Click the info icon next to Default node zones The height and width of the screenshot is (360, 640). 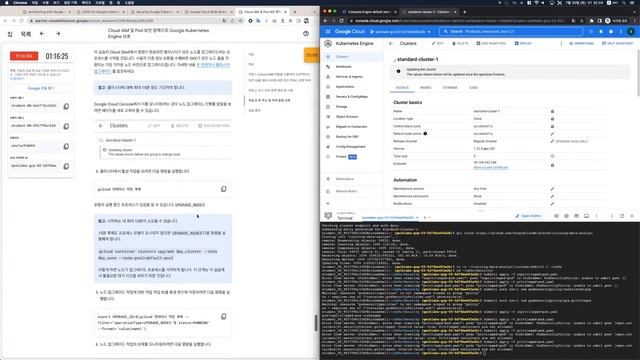point(425,133)
